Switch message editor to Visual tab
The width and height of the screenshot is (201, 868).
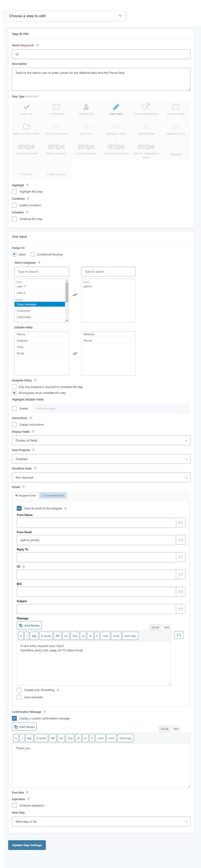(155, 627)
